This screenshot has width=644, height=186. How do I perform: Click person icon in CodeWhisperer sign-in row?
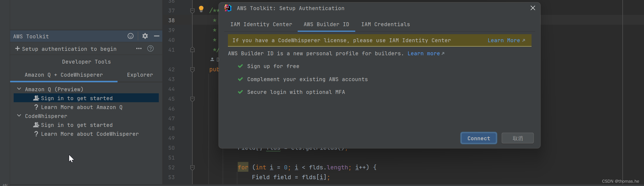click(36, 124)
